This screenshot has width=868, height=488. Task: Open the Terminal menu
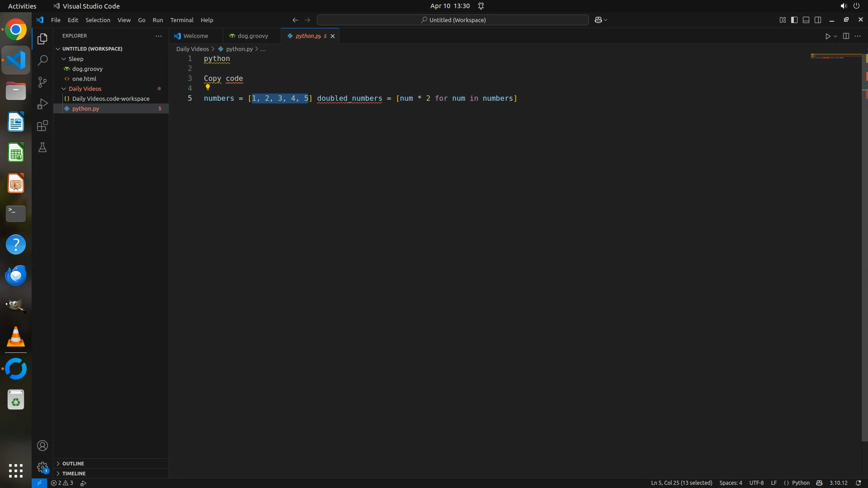pos(182,20)
